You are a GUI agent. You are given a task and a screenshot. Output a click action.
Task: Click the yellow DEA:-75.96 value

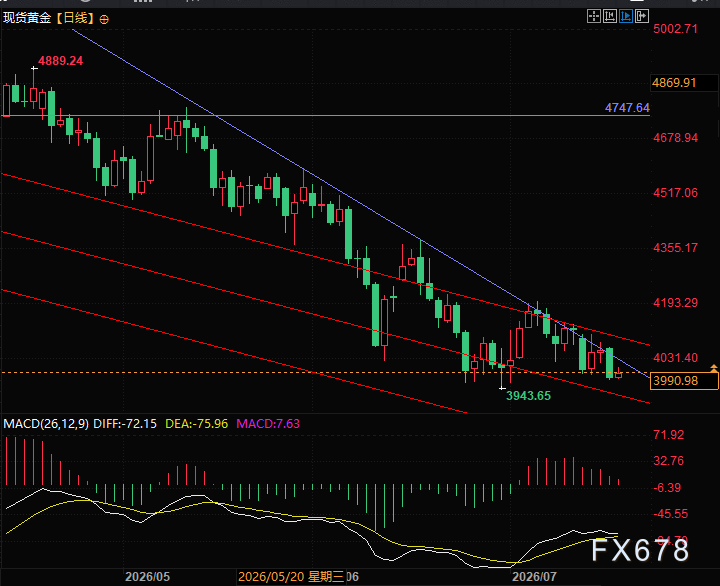[x=197, y=423]
